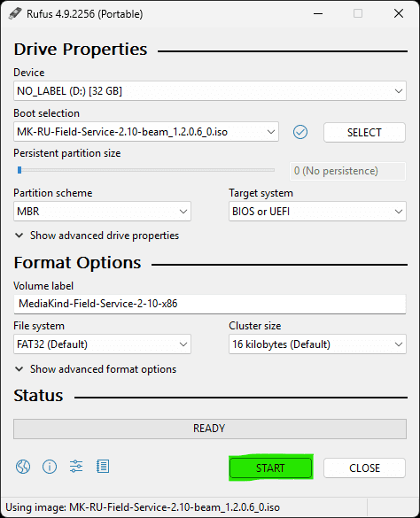This screenshot has width=420, height=518.
Task: Minimize the Rufus window
Action: click(318, 13)
